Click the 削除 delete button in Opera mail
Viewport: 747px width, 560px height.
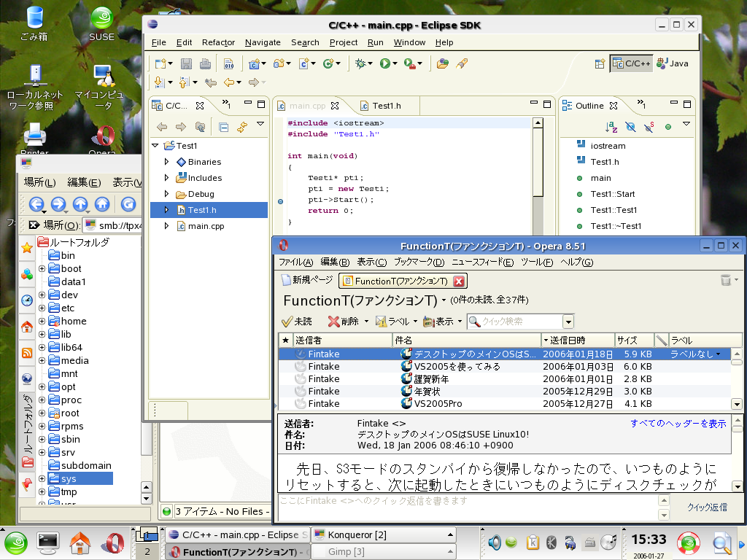pos(344,322)
